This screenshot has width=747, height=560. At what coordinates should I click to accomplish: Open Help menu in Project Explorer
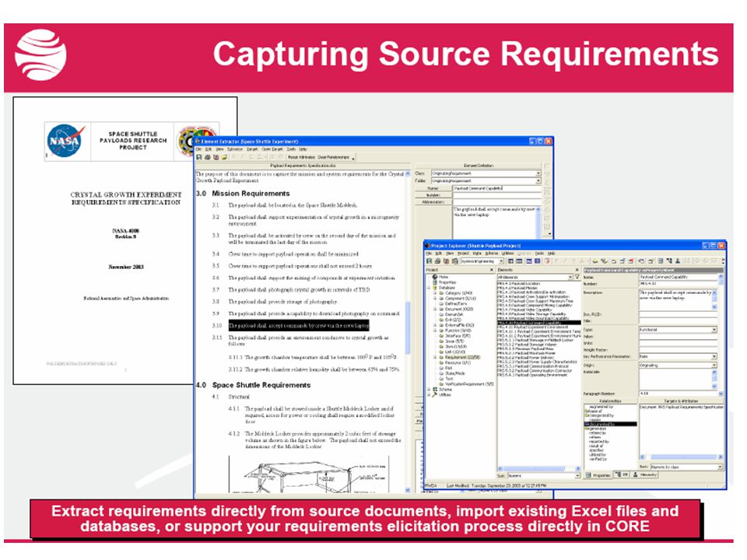pyautogui.click(x=551, y=254)
